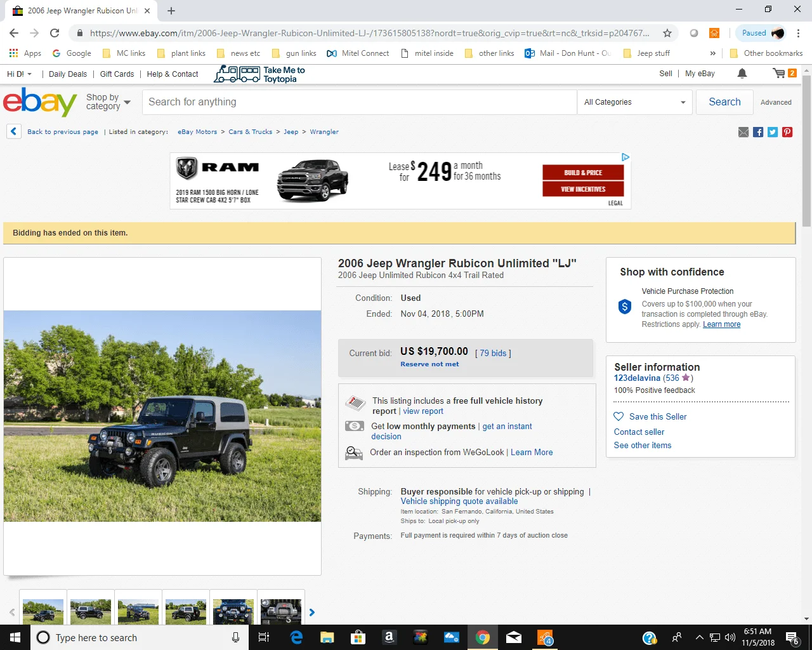
Task: Open the Daily Deals page
Action: pos(68,74)
